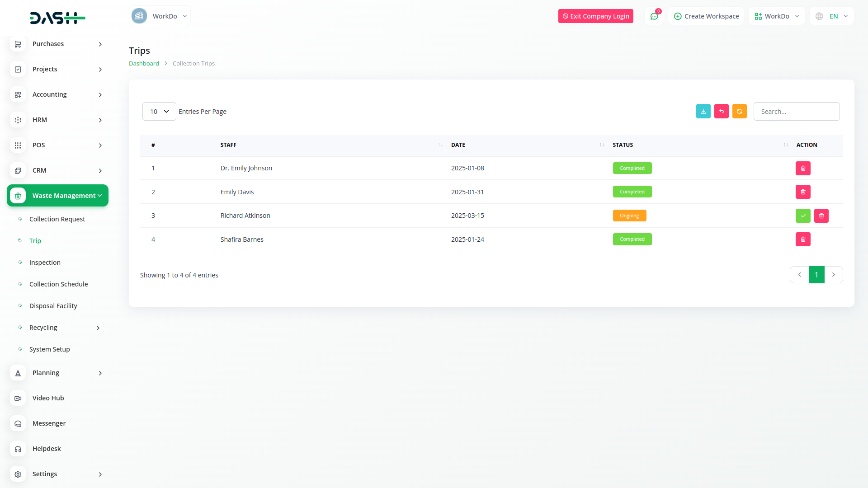Sort table by Staff column
Screen dimensions: 868x488
(228, 145)
